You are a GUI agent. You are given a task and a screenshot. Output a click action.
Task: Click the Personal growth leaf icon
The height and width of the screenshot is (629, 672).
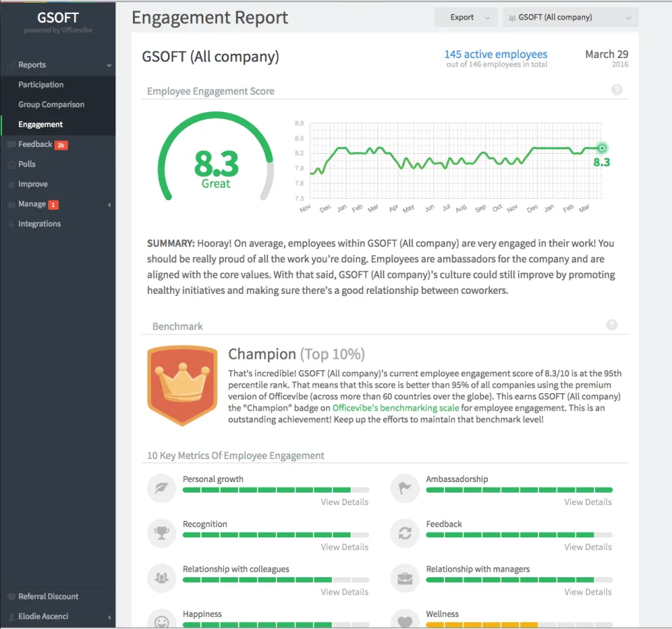pos(162,488)
